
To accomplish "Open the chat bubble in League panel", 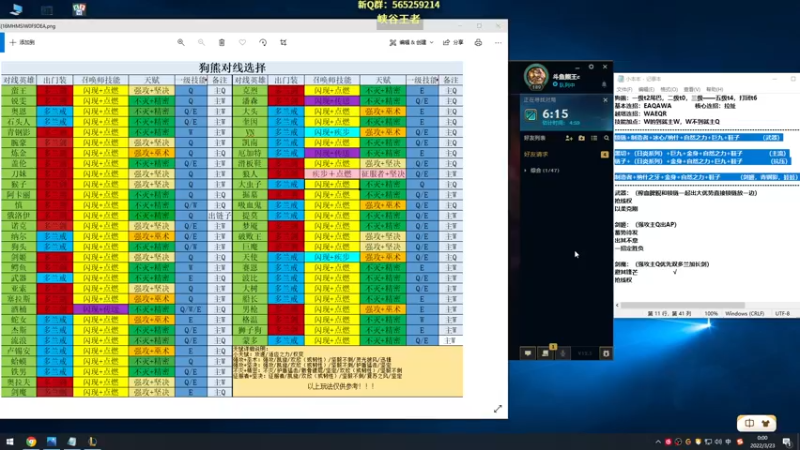I will pyautogui.click(x=528, y=353).
